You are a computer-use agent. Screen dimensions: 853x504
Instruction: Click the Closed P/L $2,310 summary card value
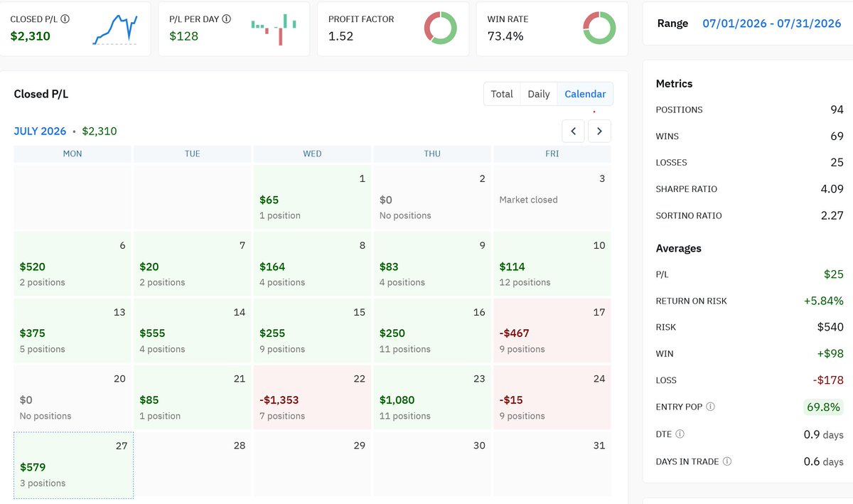tap(30, 36)
